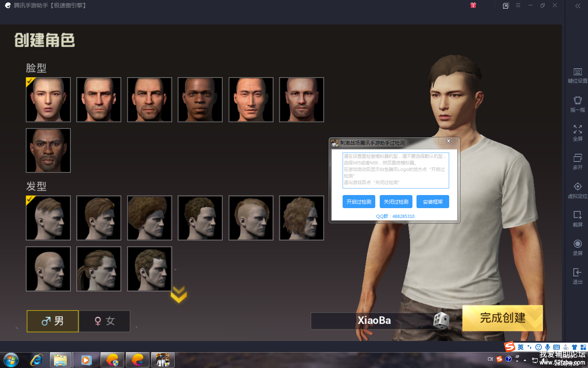Click the 完成创建 finish creation button
588x368 pixels.
(503, 318)
